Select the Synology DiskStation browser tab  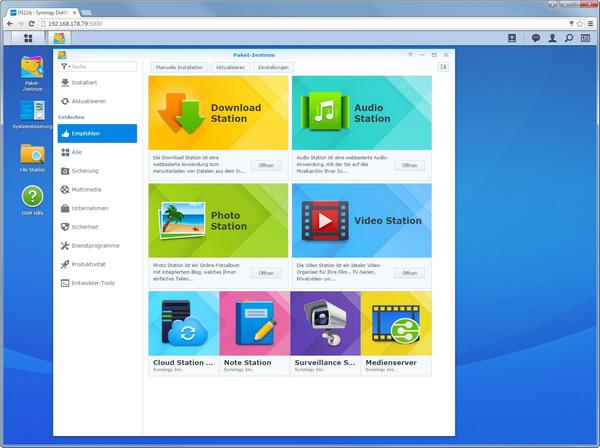coord(43,13)
